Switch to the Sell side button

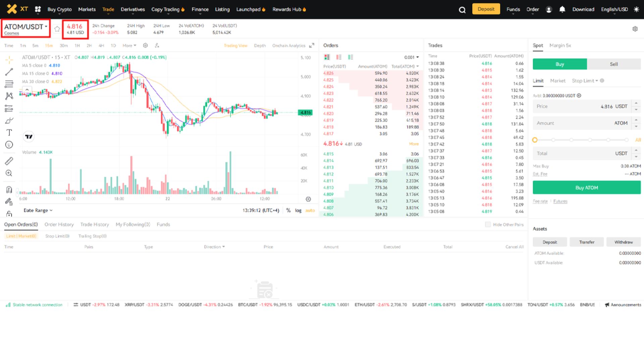614,64
